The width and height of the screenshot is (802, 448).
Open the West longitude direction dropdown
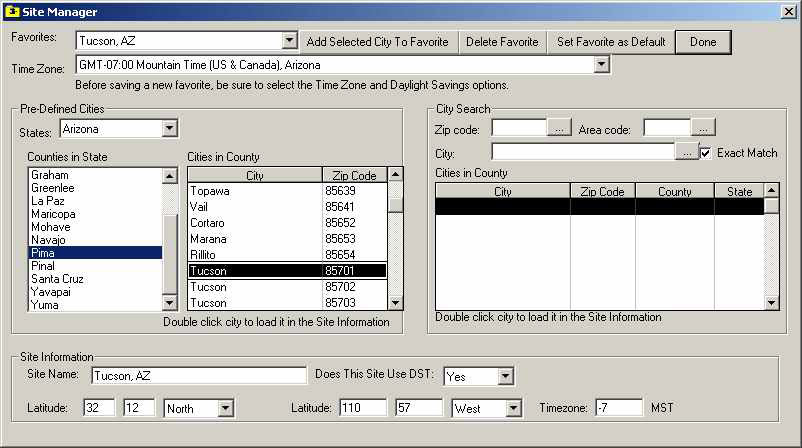point(514,408)
